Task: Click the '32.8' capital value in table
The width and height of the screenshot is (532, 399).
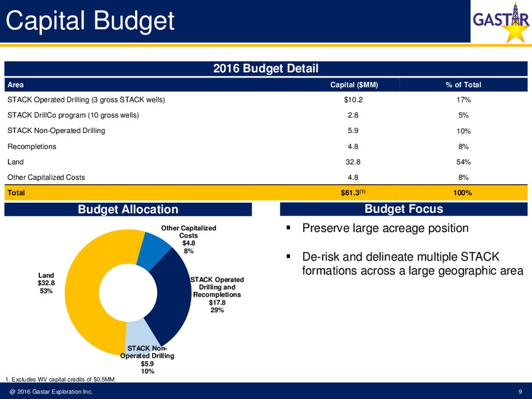Action: pyautogui.click(x=353, y=162)
